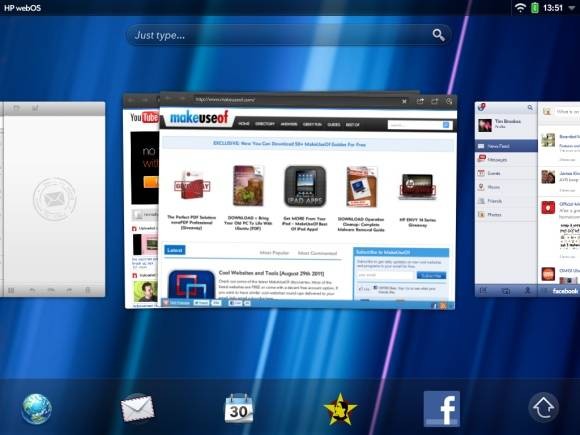Click the YouTube logo in background card
This screenshot has height=435, width=580.
tap(144, 117)
